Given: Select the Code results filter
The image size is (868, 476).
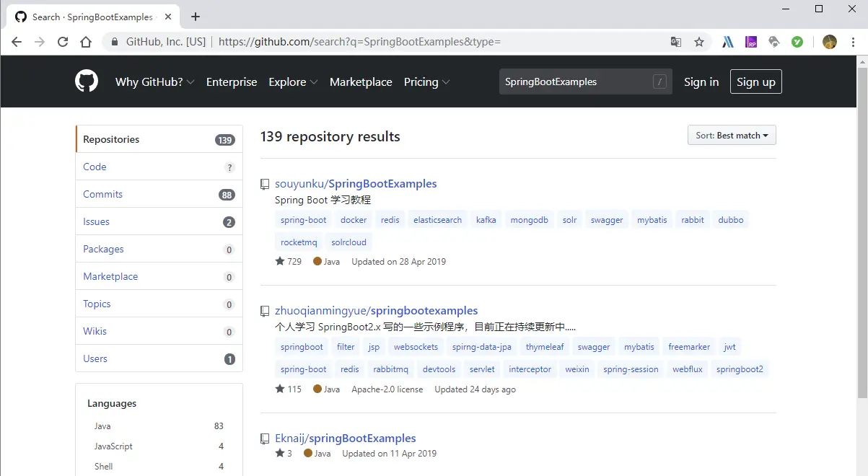Looking at the screenshot, I should (159, 167).
